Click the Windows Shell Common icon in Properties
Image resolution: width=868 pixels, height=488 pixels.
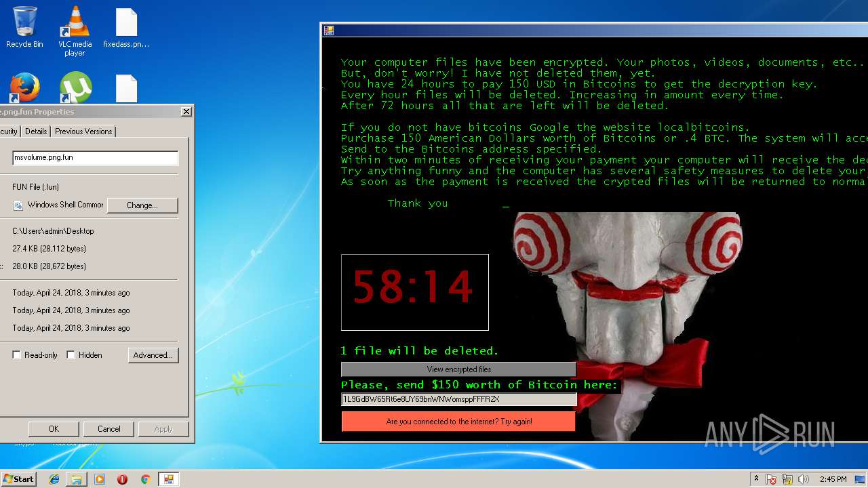tap(18, 205)
